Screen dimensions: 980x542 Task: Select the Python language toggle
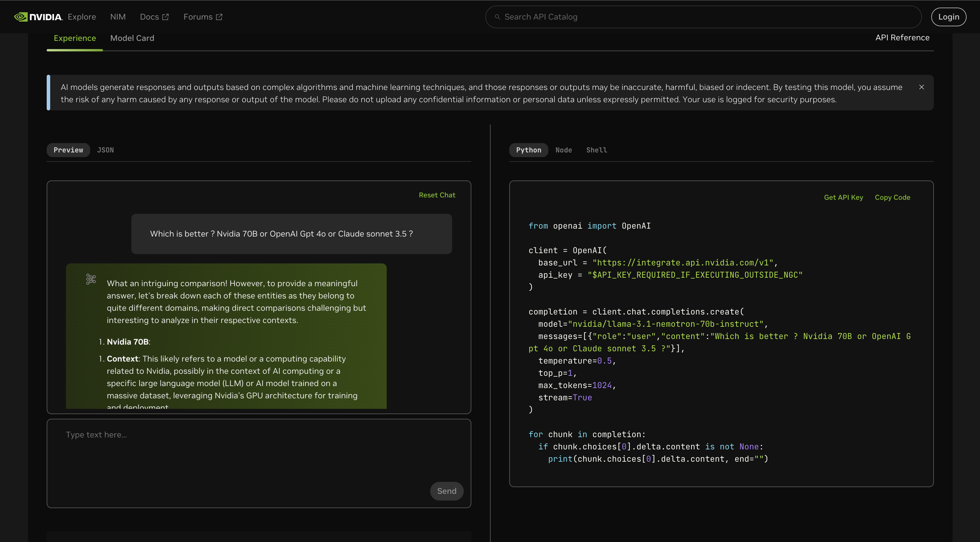pos(529,150)
